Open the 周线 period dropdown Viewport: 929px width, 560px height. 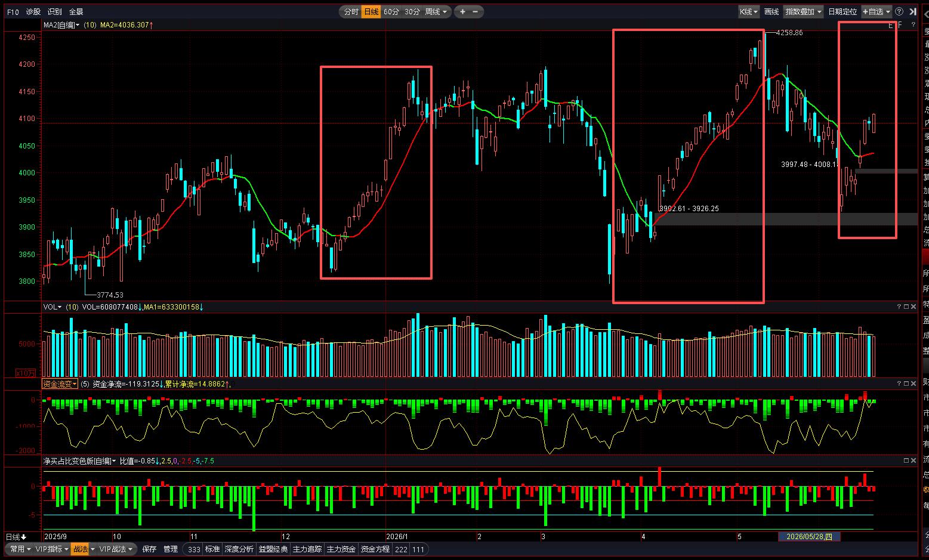coord(436,12)
